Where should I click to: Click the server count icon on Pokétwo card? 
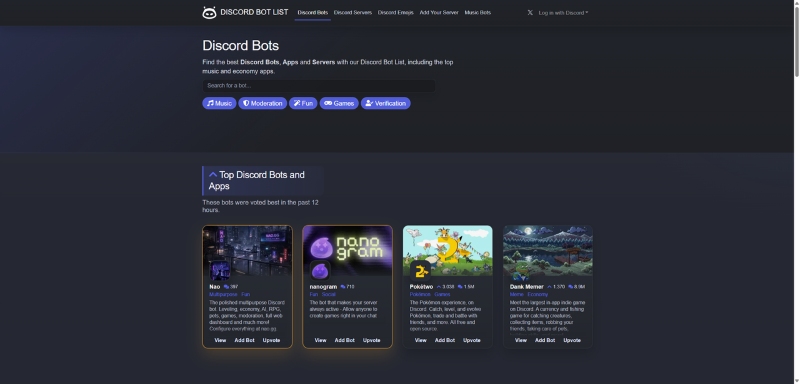pyautogui.click(x=460, y=287)
